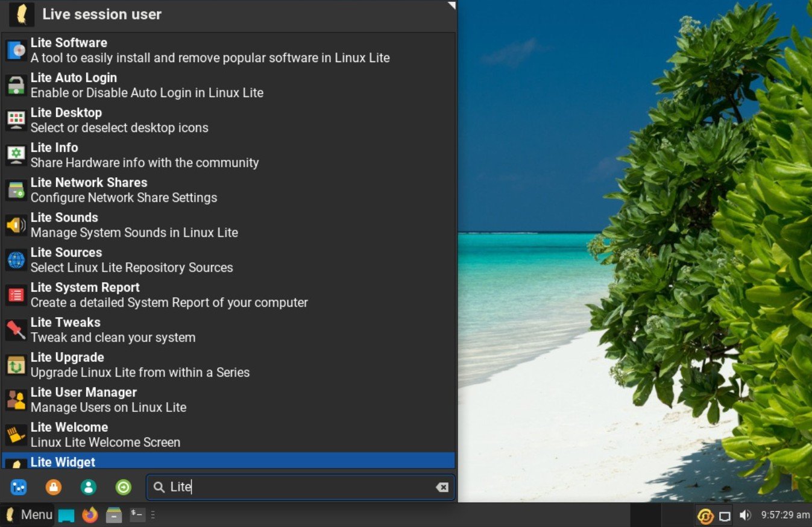Open the chat application from the taskbar
This screenshot has width=812, height=527.
pyautogui.click(x=66, y=515)
